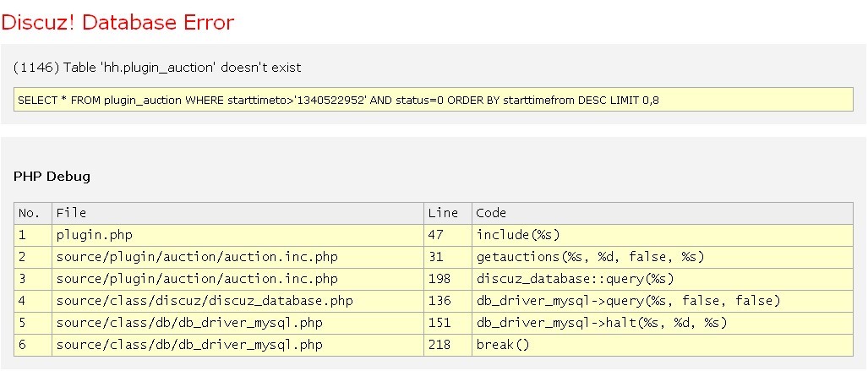The height and width of the screenshot is (371, 868).
Task: Click the No. column header
Action: 30,213
